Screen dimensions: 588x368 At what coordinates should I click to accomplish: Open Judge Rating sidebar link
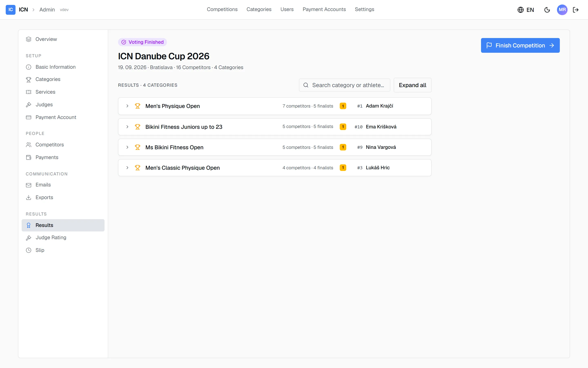tap(63, 238)
